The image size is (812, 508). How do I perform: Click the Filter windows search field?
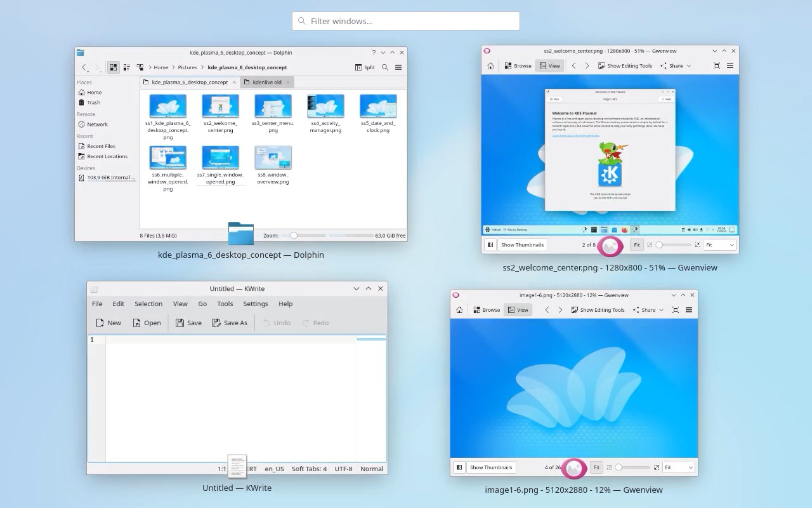pos(406,21)
